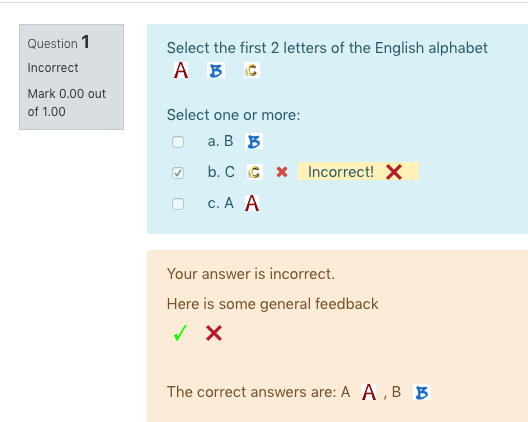
Task: Tick the checkbox for option c. A
Action: click(x=178, y=204)
